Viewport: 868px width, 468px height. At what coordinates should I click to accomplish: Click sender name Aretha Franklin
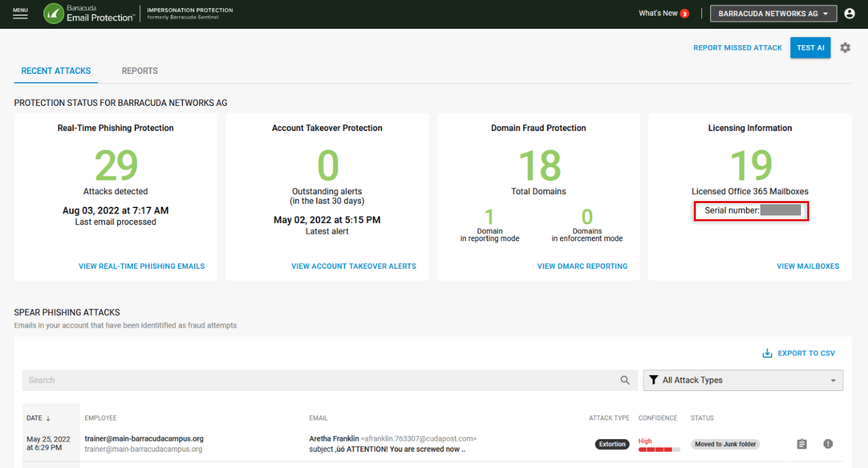coord(334,439)
